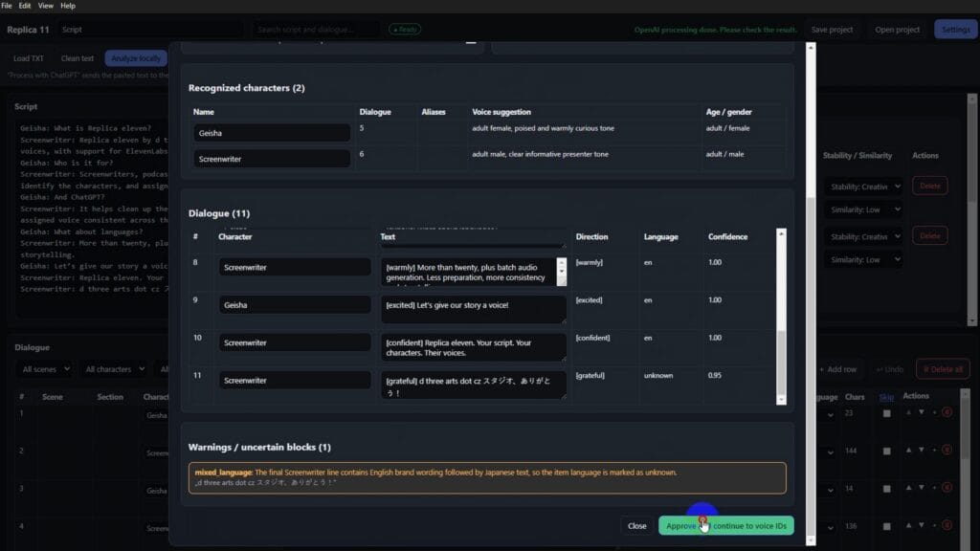This screenshot has height=551, width=980.
Task: Click the Skip column header link
Action: click(x=886, y=397)
